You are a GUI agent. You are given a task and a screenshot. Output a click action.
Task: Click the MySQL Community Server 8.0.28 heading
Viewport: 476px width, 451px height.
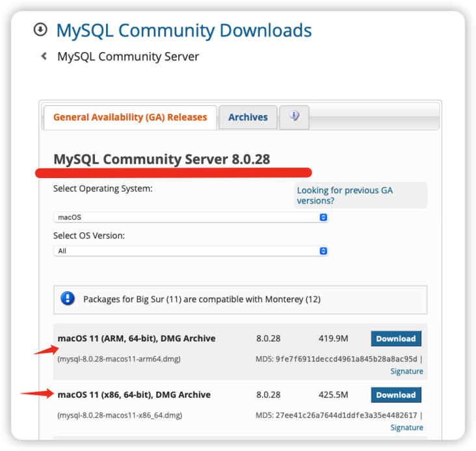[162, 159]
